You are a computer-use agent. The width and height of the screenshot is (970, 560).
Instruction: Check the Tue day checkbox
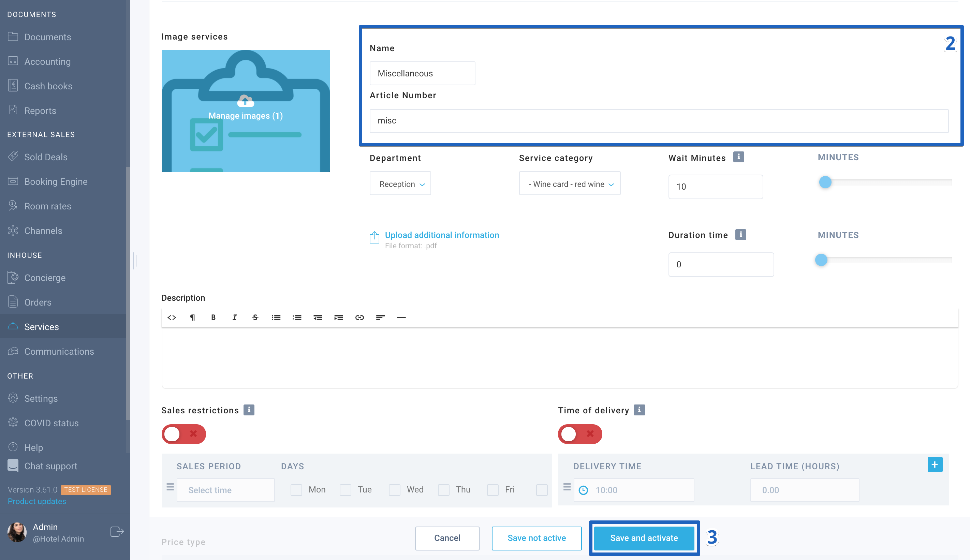click(x=346, y=490)
